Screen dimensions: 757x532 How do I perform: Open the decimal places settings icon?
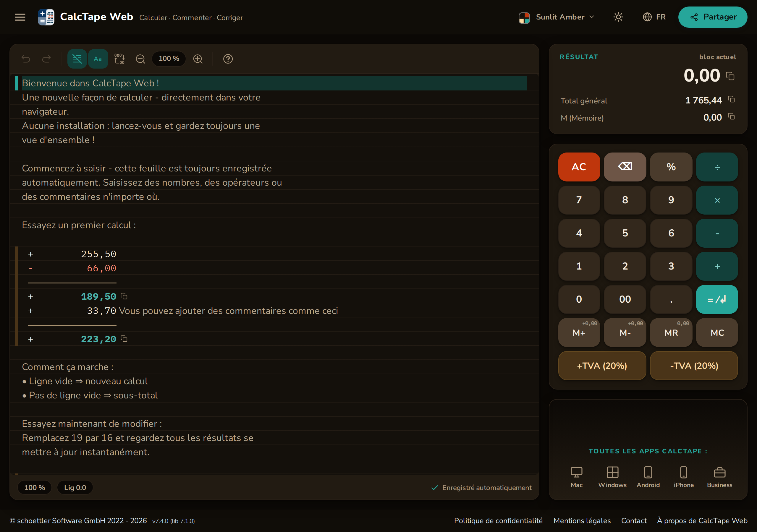pos(119,59)
